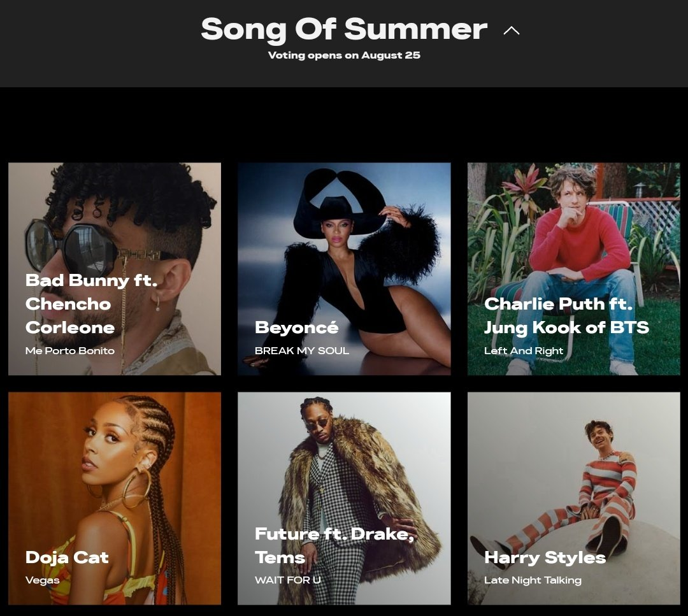This screenshot has height=616, width=688.
Task: Click the BREAK MY SOUL song title
Action: coord(302,350)
